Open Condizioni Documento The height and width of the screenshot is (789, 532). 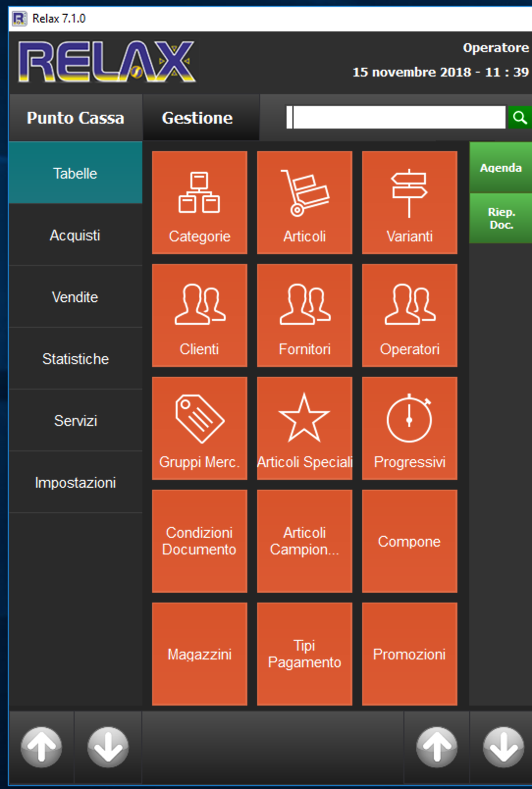pyautogui.click(x=199, y=541)
